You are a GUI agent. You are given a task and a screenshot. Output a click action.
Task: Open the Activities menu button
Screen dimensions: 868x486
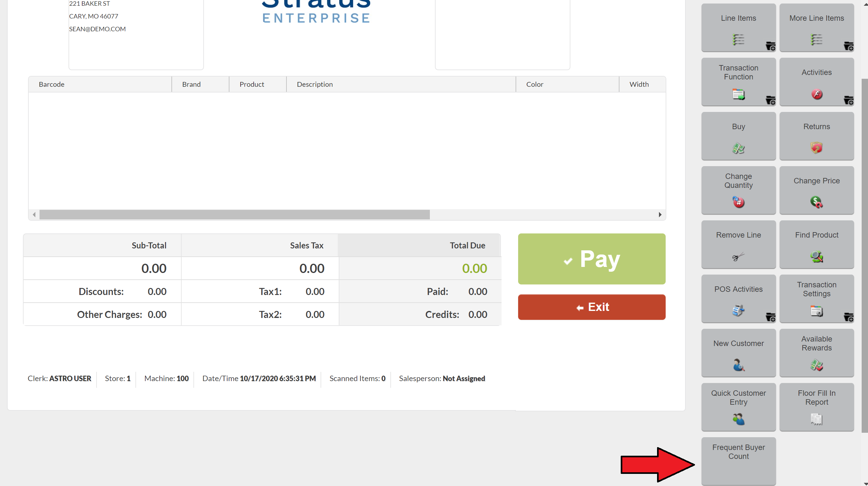tap(816, 82)
